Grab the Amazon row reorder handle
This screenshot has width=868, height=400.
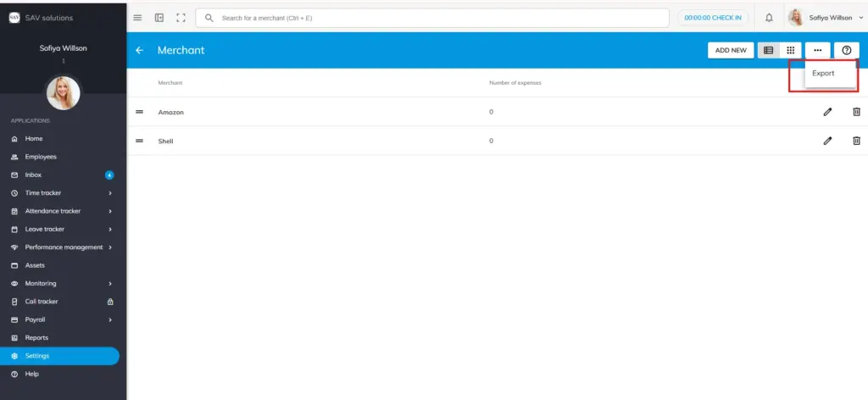pyautogui.click(x=140, y=112)
